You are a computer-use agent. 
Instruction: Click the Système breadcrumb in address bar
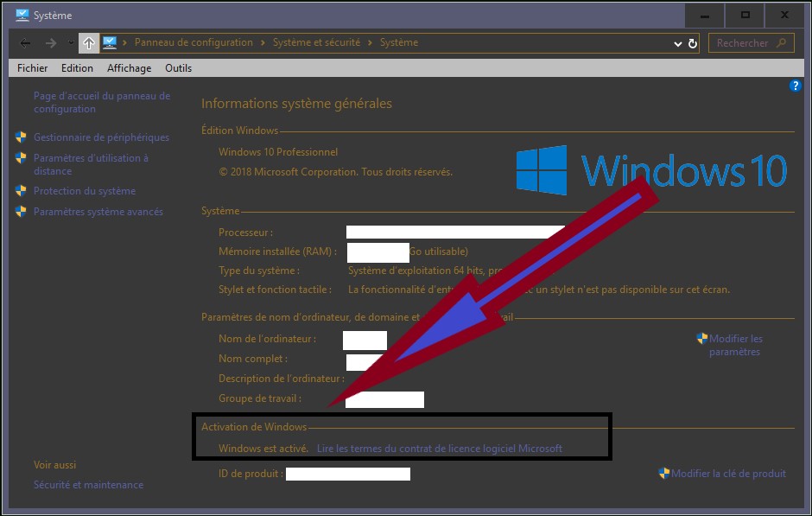399,42
